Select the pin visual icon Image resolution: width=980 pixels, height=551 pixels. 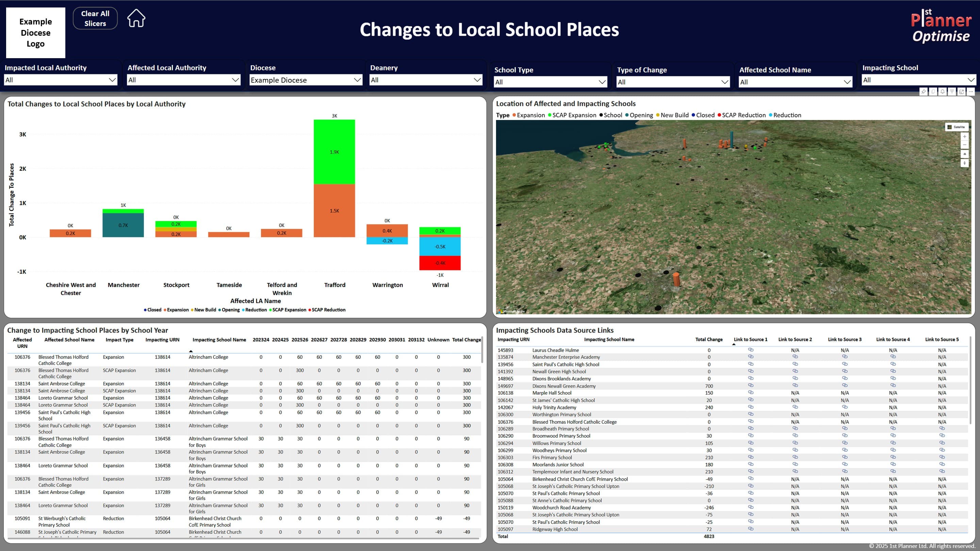923,91
